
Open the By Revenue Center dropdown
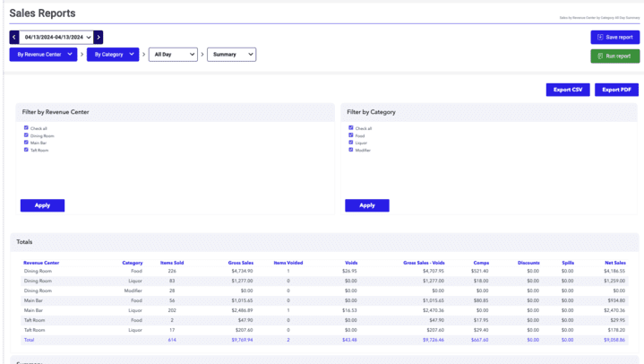pyautogui.click(x=43, y=55)
